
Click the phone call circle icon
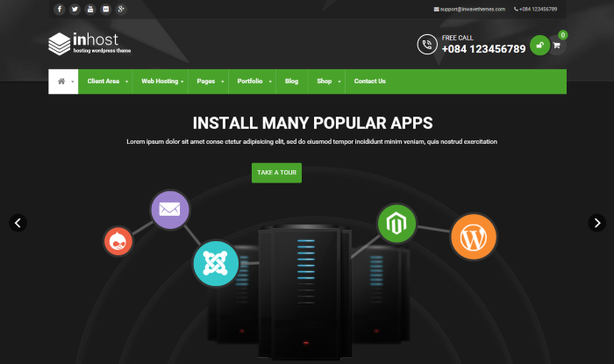[x=427, y=44]
